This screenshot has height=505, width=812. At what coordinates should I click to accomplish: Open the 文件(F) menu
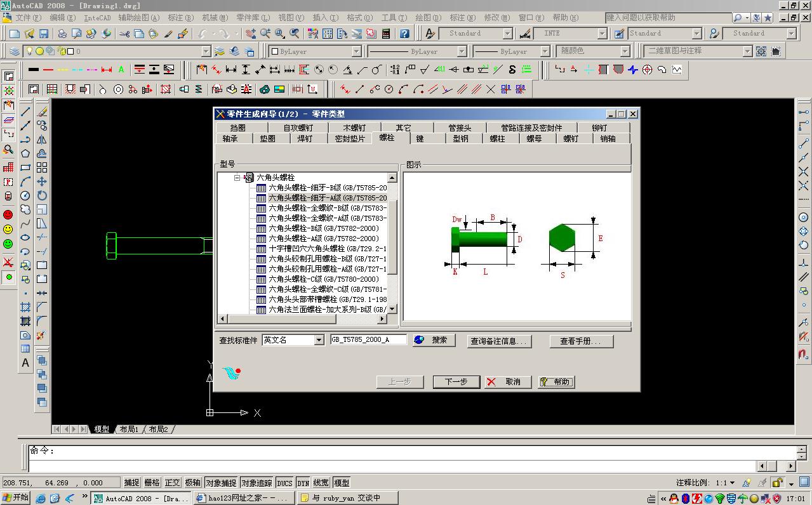point(29,18)
